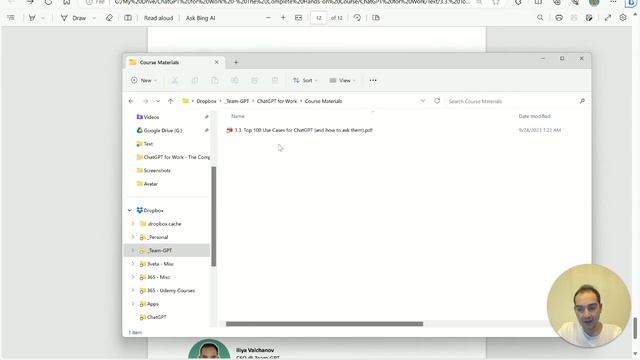The height and width of the screenshot is (360, 640).
Task: Close the Course Materials tab
Action: (x=217, y=62)
